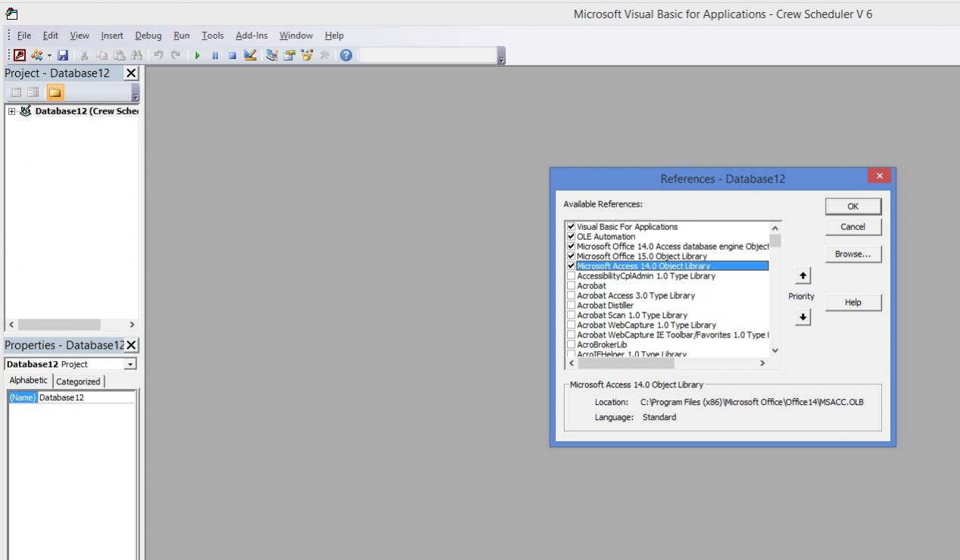Click Cancel in References dialog
The height and width of the screenshot is (560, 960).
tap(852, 226)
